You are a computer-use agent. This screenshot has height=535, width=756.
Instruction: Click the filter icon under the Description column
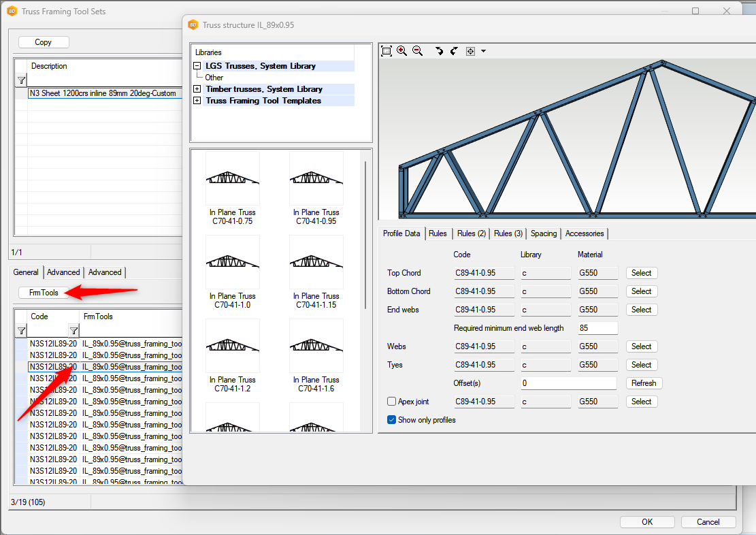(x=21, y=80)
